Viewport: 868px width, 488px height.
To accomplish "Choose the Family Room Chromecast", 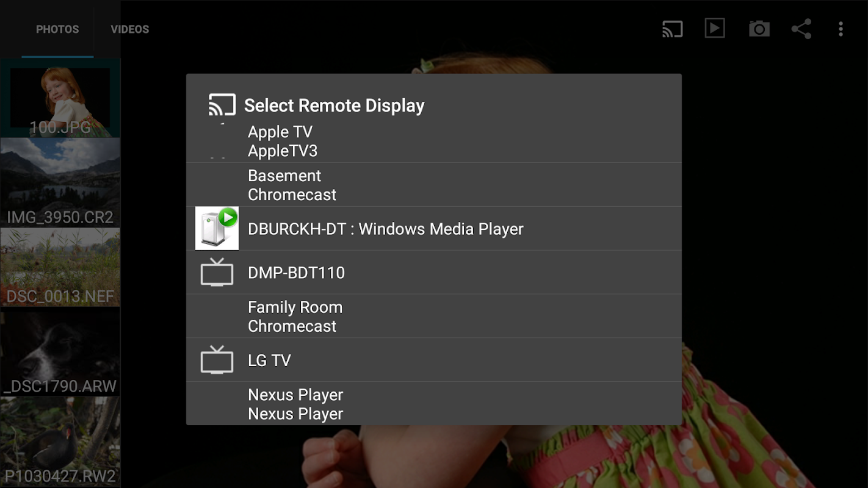I will (434, 317).
